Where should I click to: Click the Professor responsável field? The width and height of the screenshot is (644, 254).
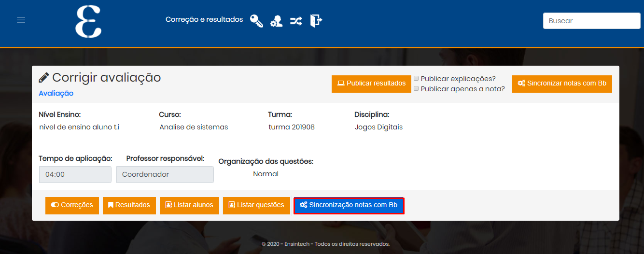tap(165, 174)
